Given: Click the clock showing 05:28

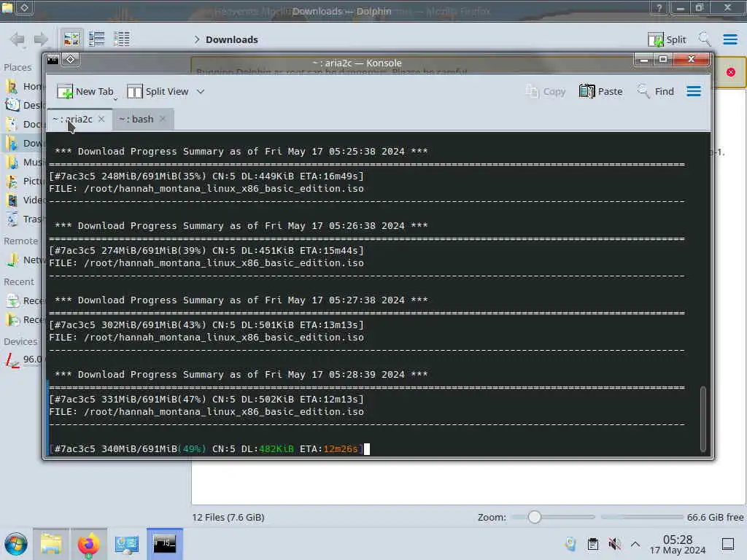Looking at the screenshot, I should [x=678, y=545].
